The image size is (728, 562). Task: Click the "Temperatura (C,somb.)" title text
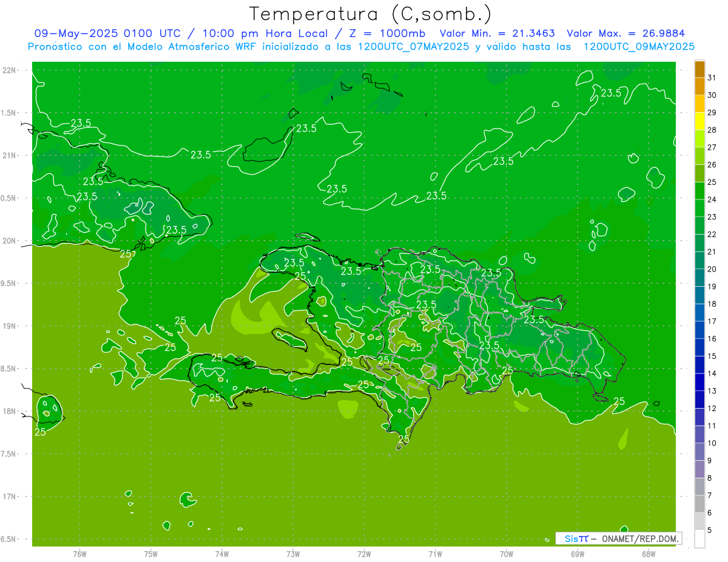[371, 14]
